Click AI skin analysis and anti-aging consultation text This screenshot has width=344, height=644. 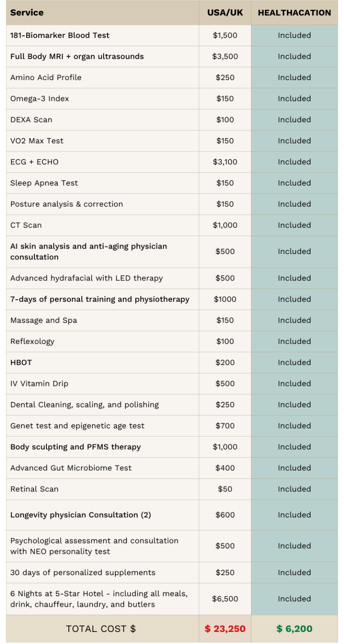pos(88,251)
